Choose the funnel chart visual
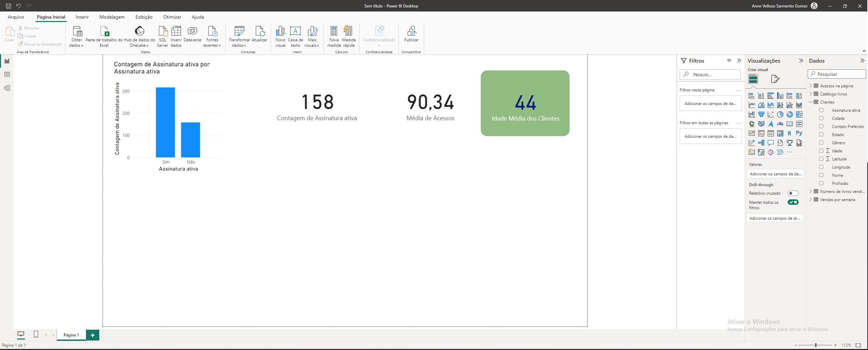Viewport: 868px width, 350px height. point(761,114)
